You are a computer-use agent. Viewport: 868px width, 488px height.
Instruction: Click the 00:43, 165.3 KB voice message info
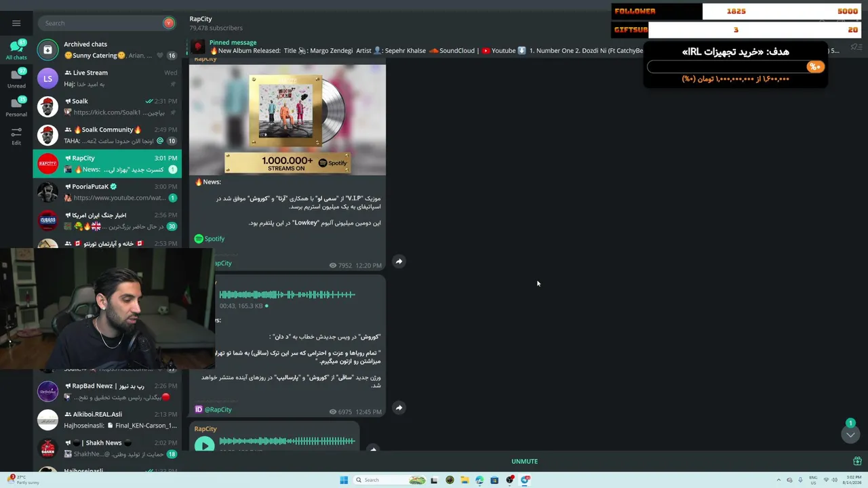tap(241, 306)
